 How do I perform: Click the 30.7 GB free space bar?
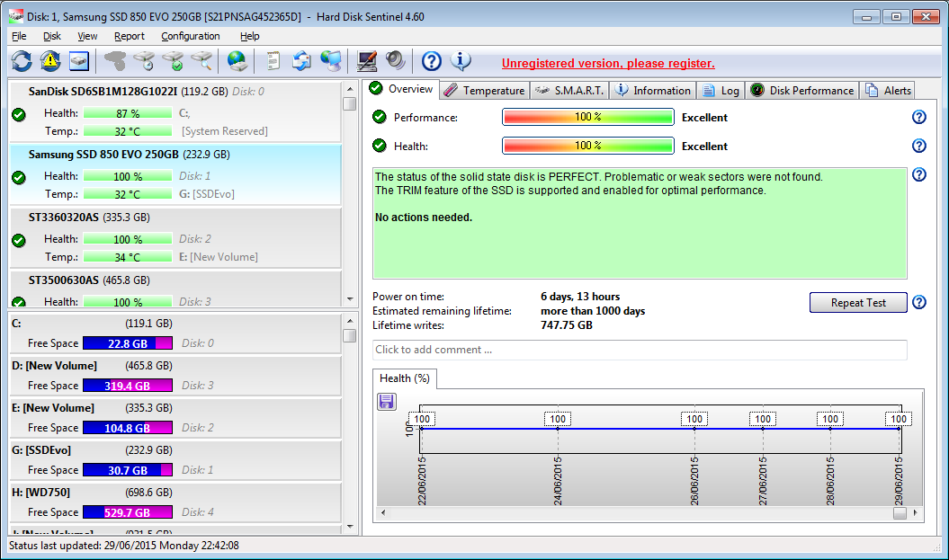coord(128,470)
